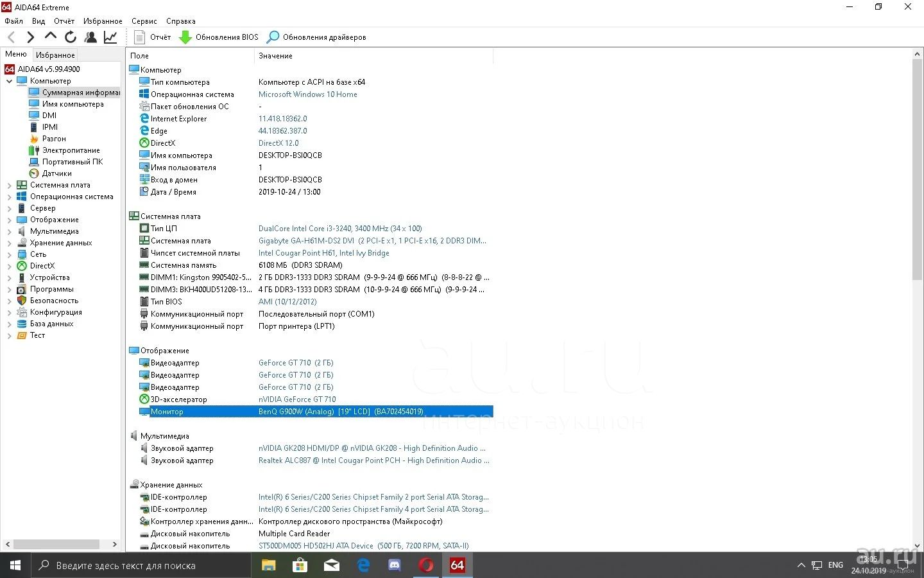Click Обновления BIOS toolbar button
The image size is (924, 578).
pyautogui.click(x=219, y=37)
